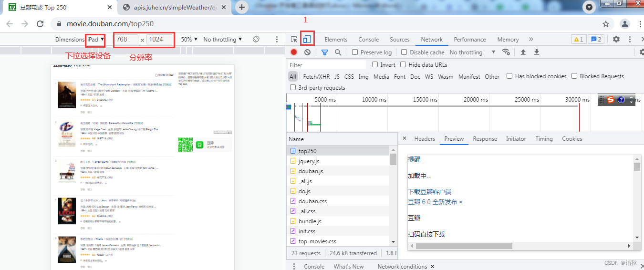
Task: Click 下载豆瓣客户端 link in preview
Action: point(429,192)
